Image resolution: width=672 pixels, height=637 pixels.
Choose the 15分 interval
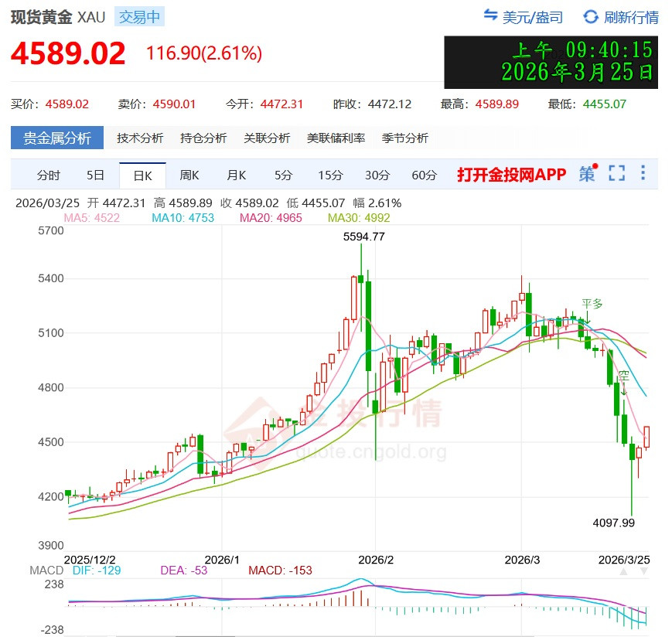pyautogui.click(x=330, y=175)
